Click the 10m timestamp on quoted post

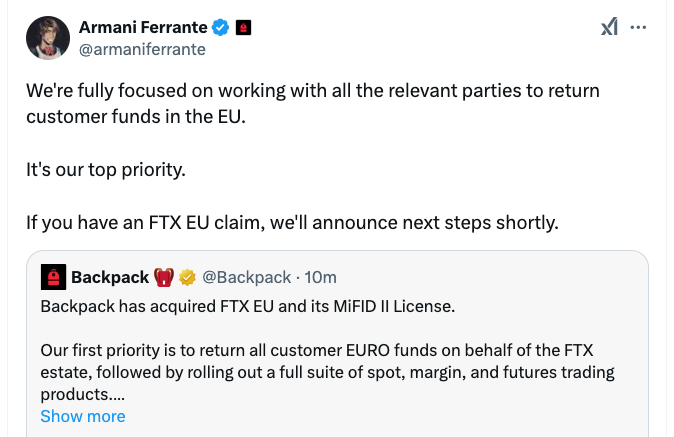click(320, 277)
